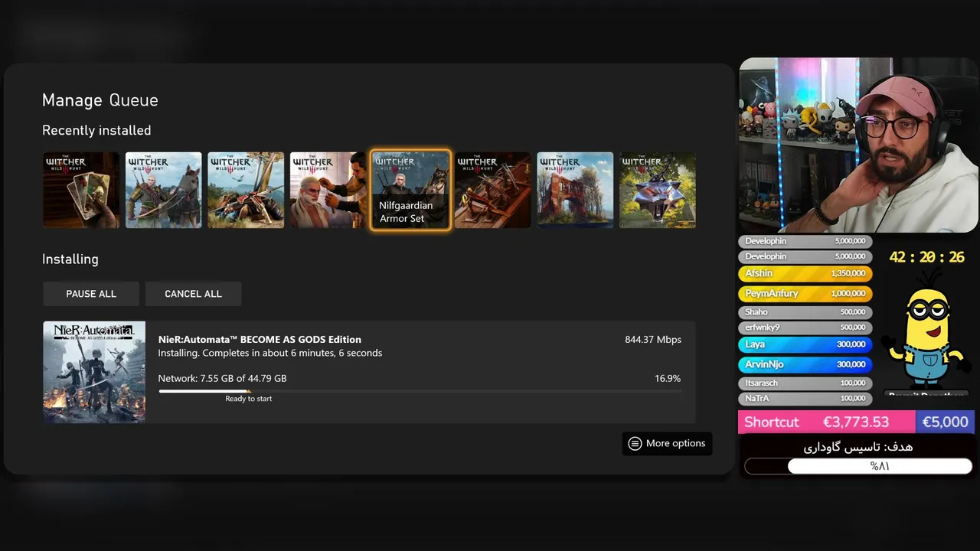Click the 16.9% progress value
The height and width of the screenshot is (551, 980).
click(x=668, y=378)
